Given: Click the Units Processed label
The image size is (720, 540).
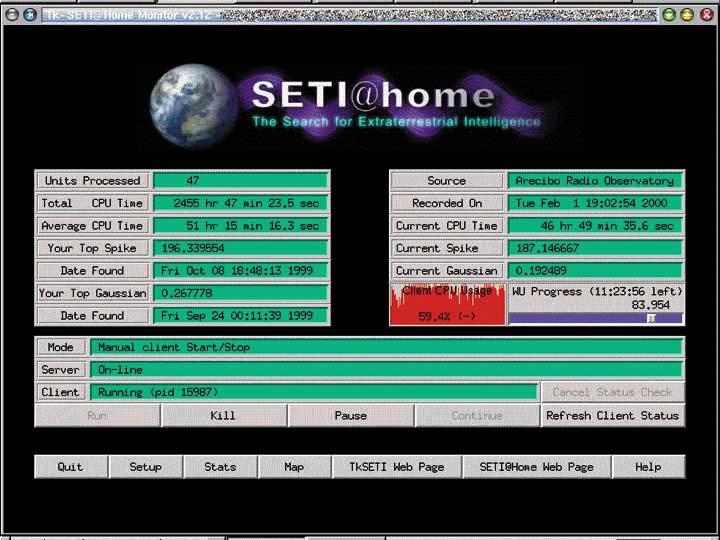Looking at the screenshot, I should click(x=92, y=181).
